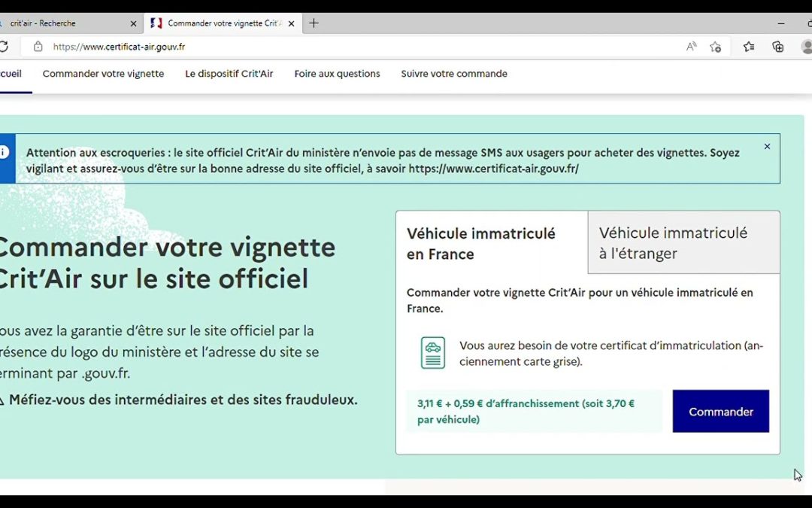Click the certificat d'immatriculation requirement text

[611, 353]
